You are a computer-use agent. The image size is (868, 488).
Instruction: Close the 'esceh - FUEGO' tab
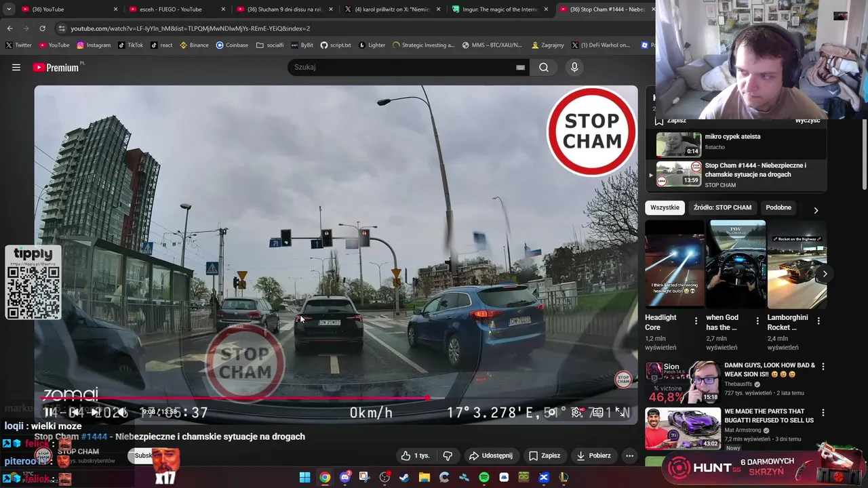224,9
